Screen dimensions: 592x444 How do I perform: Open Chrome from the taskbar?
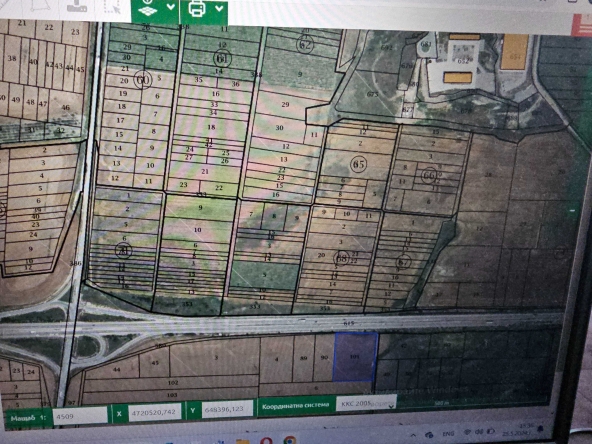(290, 441)
